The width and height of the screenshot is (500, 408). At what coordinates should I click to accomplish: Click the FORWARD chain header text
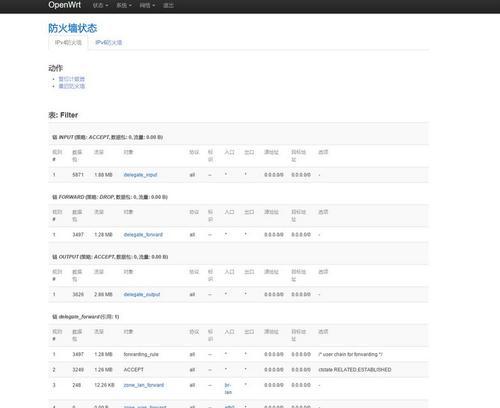pos(110,197)
